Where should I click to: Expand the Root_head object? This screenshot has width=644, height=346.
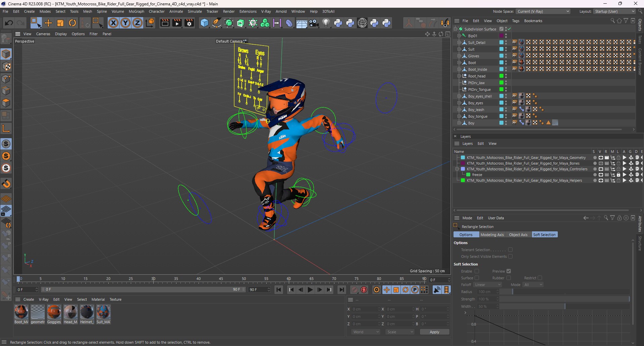coord(459,76)
